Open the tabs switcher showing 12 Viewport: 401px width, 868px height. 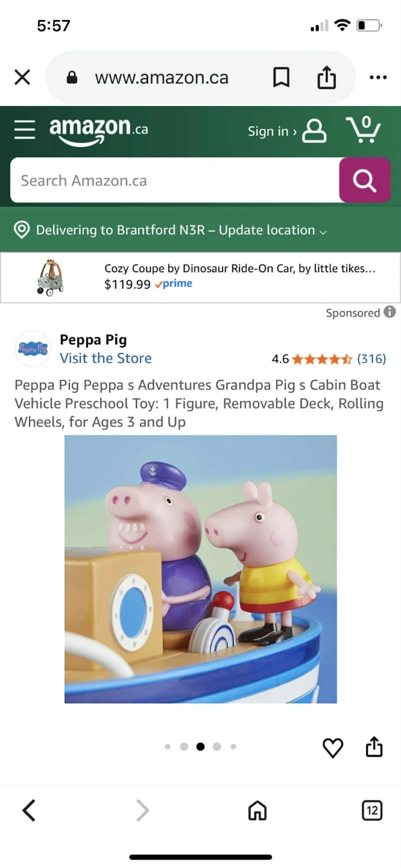point(372,810)
